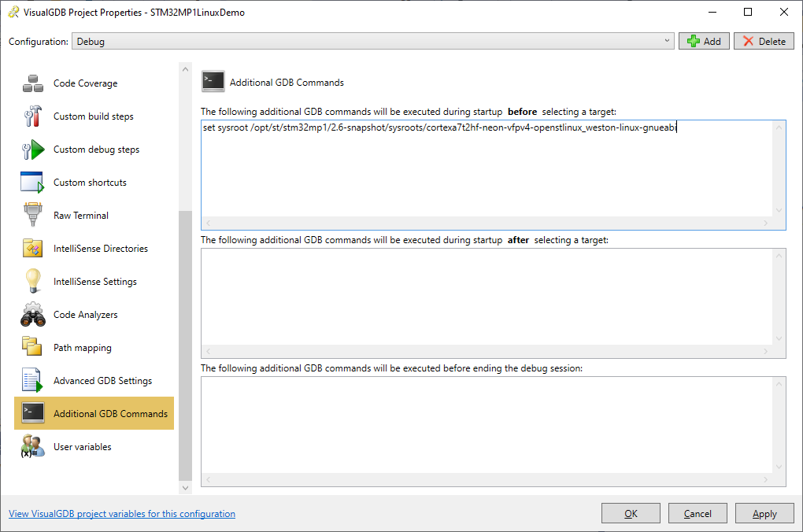
Task: Click the IntelliSense Settings lightbulb icon
Action: point(33,281)
